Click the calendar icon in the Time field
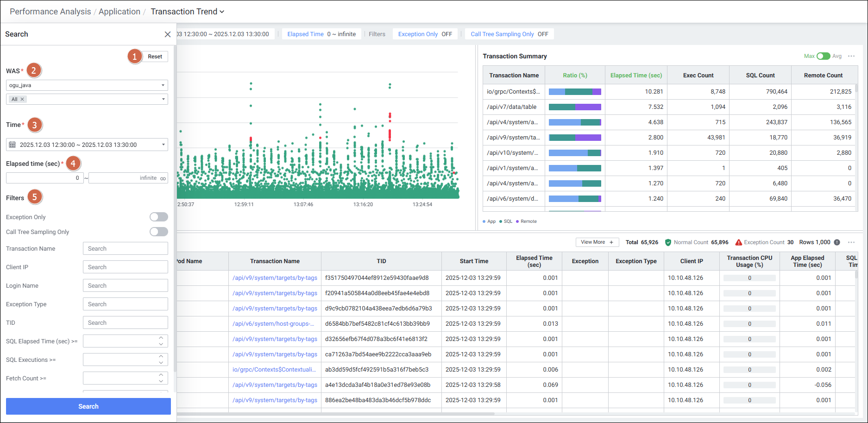 (13, 145)
